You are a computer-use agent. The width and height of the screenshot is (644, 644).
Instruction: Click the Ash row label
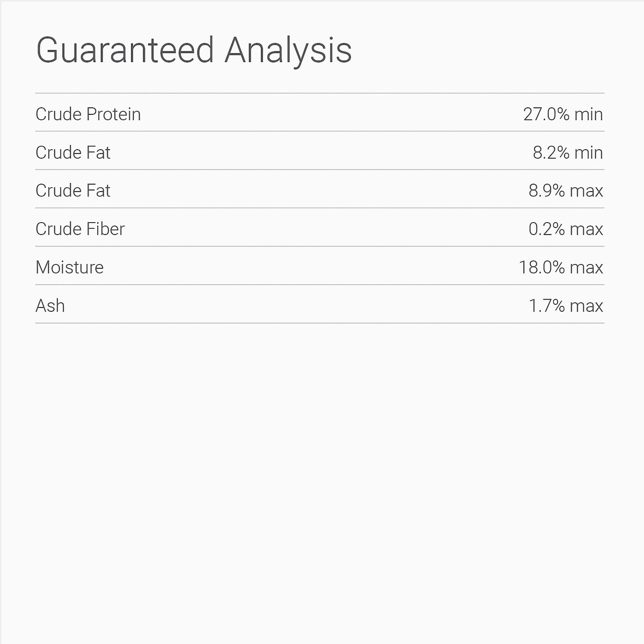pos(50,306)
